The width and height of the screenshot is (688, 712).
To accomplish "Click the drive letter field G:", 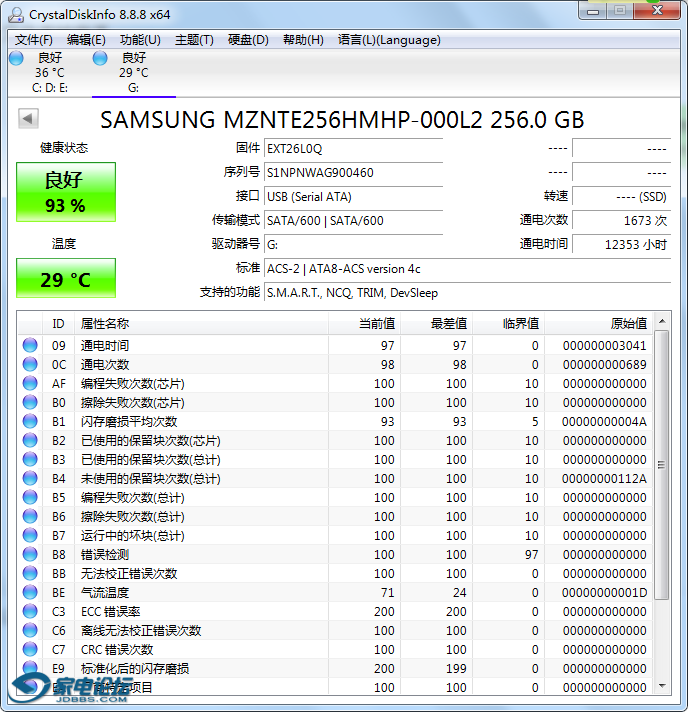I will (x=353, y=245).
